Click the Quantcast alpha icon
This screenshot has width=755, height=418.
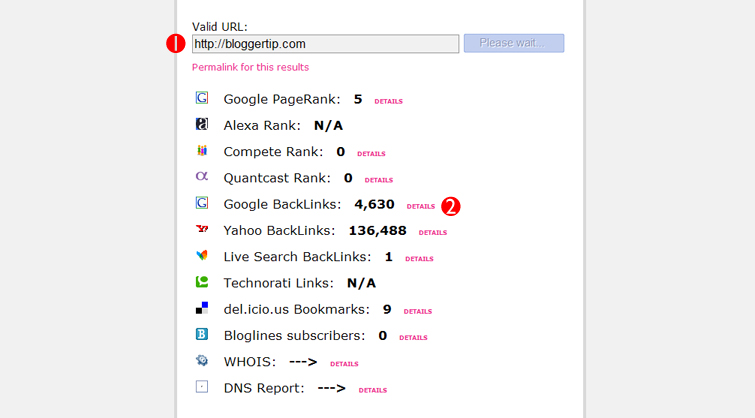[x=202, y=177]
